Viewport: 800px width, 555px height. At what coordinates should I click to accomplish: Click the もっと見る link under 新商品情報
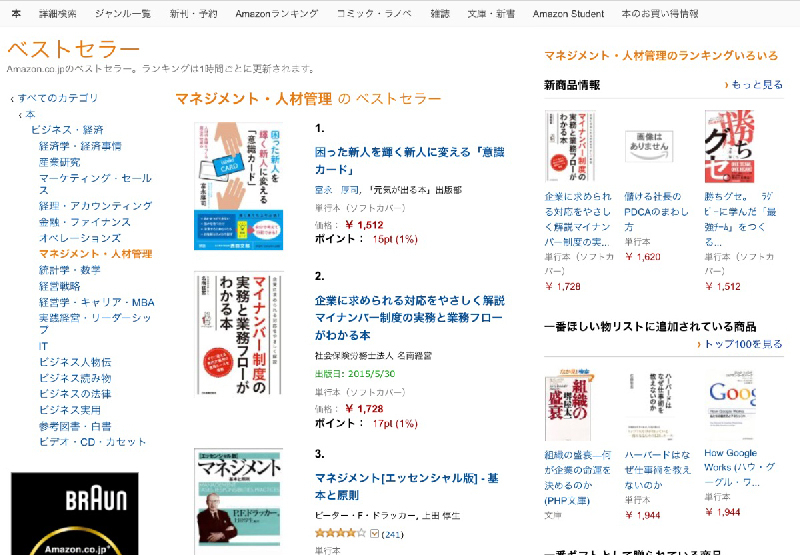757,85
